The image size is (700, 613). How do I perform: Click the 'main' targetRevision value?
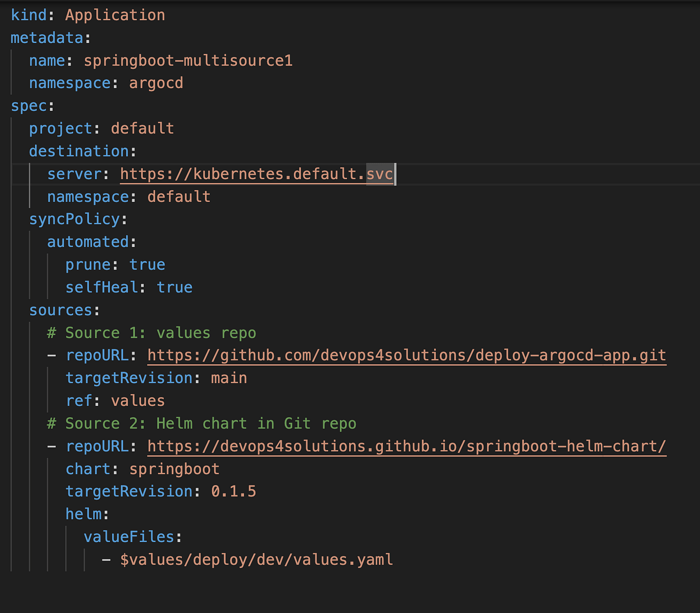click(229, 378)
